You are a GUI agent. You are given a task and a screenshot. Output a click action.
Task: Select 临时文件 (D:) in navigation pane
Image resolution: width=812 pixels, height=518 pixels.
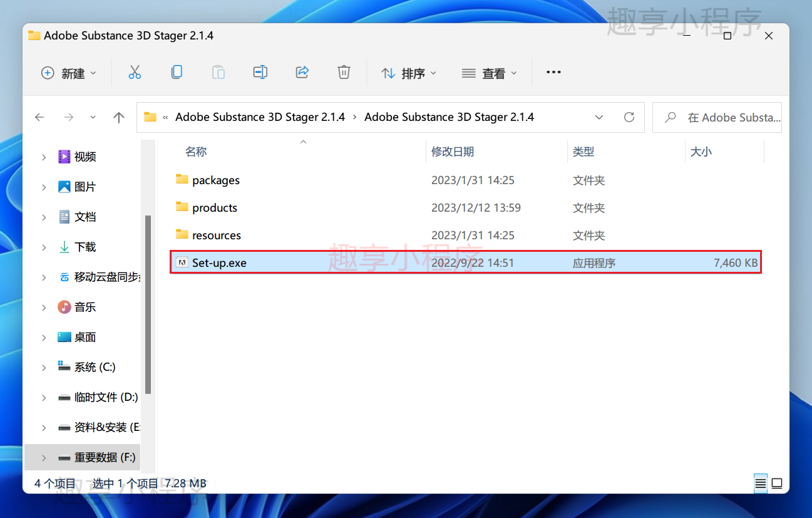(106, 397)
